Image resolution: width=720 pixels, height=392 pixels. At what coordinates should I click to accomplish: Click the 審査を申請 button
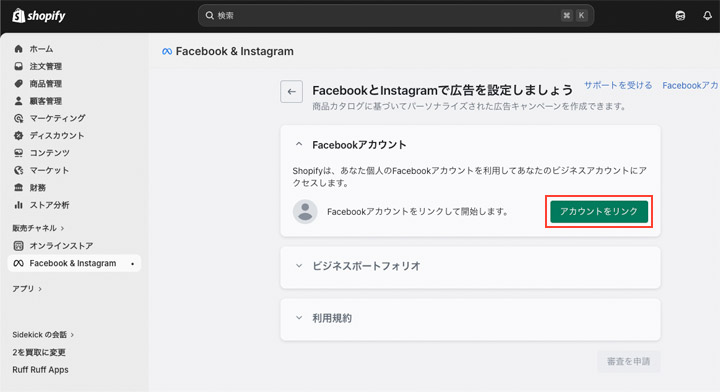point(629,361)
